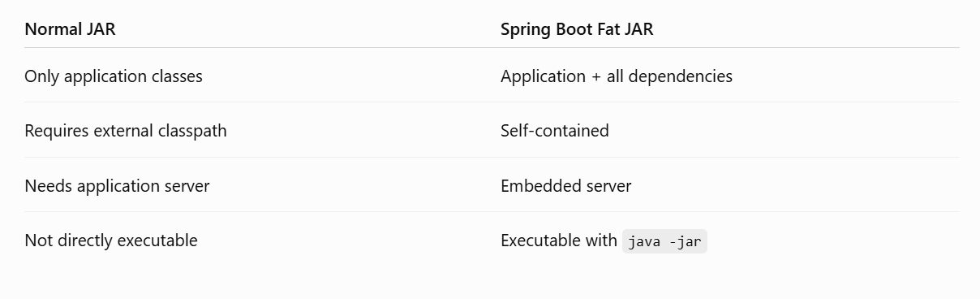The width and height of the screenshot is (980, 299).
Task: Click the Spring Boot Fat JAR header
Action: 577,29
